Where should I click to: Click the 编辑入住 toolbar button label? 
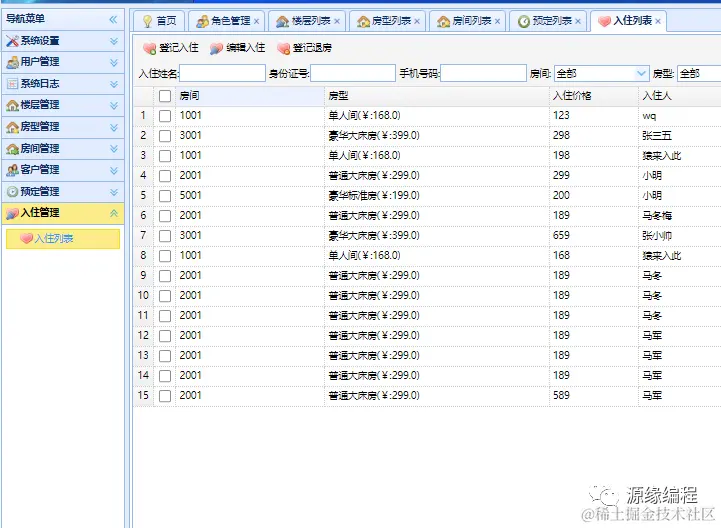(246, 48)
